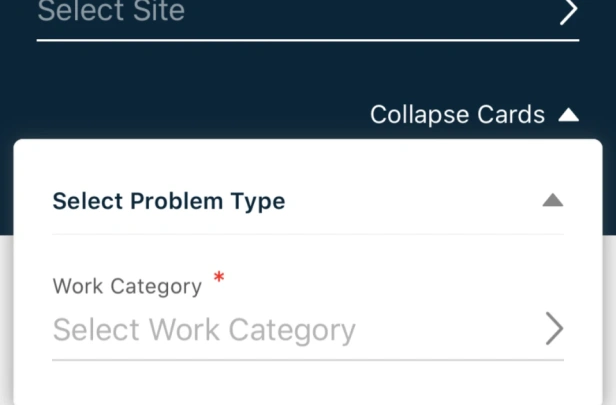
Task: Click the gray triangle on Problem Type card
Action: tap(553, 200)
